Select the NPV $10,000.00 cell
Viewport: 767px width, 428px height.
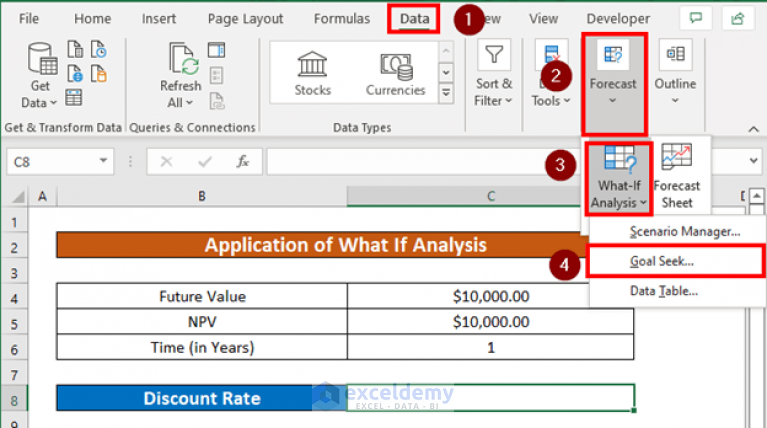point(491,321)
